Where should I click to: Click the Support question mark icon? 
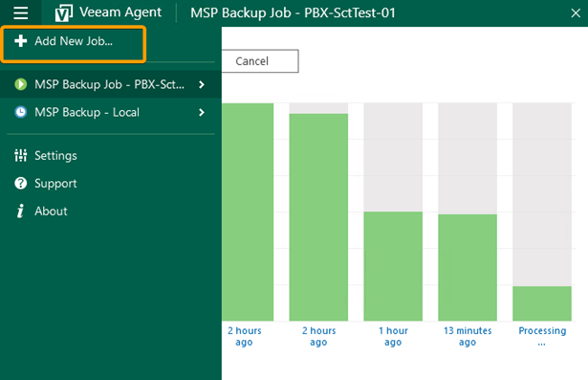21,183
